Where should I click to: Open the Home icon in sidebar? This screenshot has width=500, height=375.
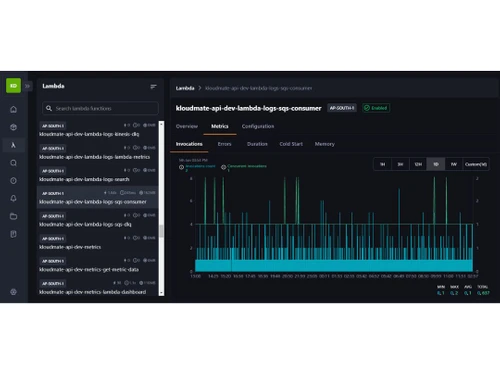click(13, 109)
